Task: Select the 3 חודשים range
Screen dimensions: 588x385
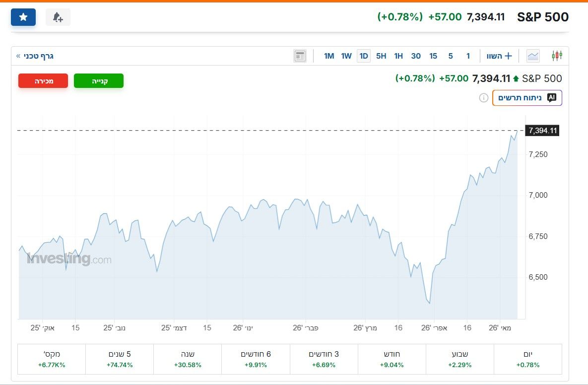Action: click(x=324, y=359)
